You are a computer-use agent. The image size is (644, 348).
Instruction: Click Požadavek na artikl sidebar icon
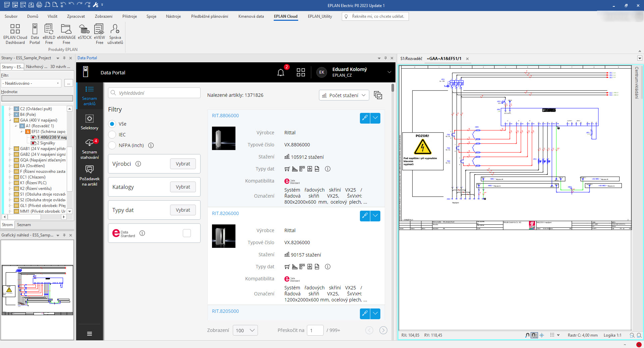(x=90, y=176)
